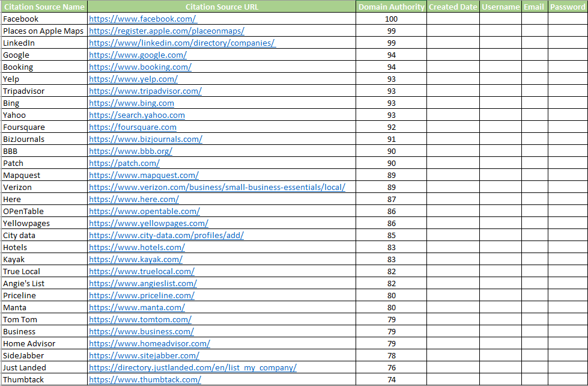Visit the business.com link
The height and width of the screenshot is (386, 588).
[x=141, y=331]
